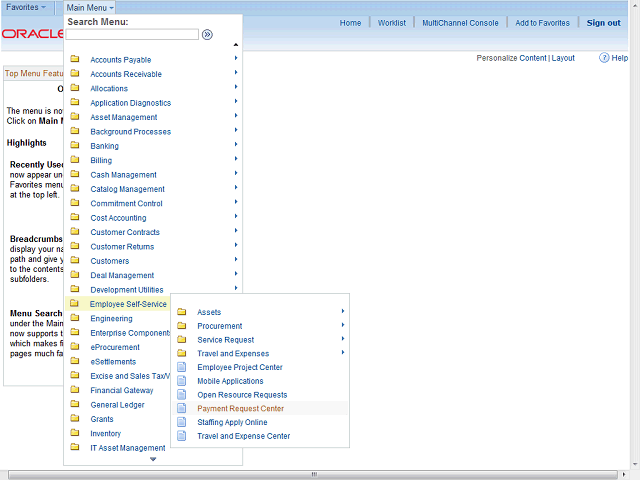Click the Procurement folder icon in submenu
The height and width of the screenshot is (480, 640).
[182, 325]
